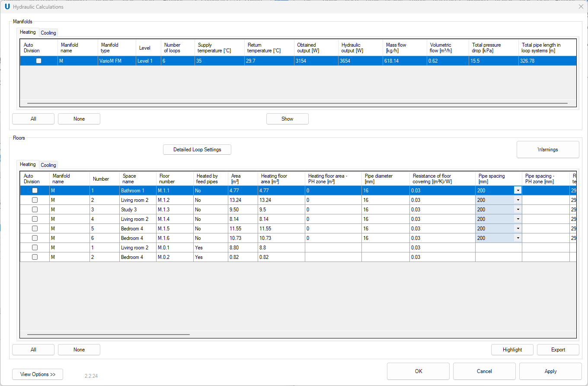This screenshot has width=588, height=386.
Task: Click Floors table horizontal scrollbar
Action: pyautogui.click(x=108, y=334)
